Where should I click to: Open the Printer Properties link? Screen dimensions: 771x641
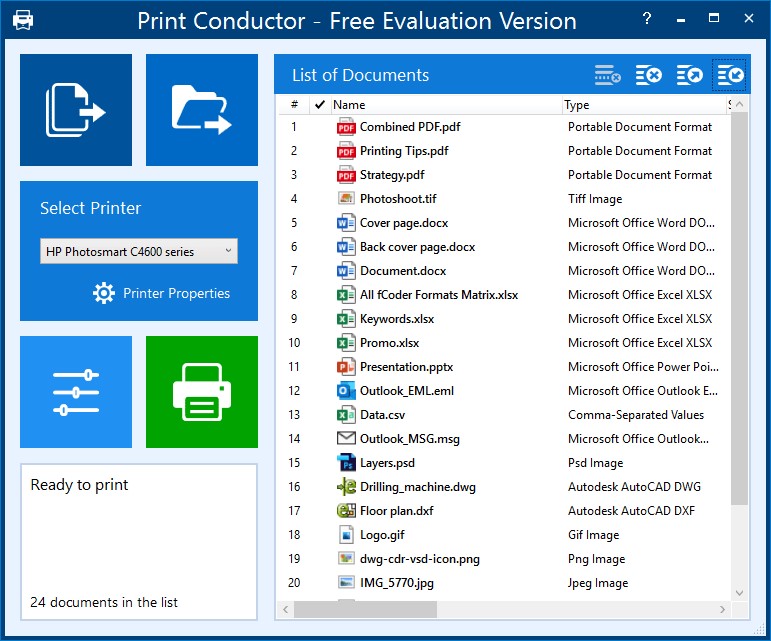(x=176, y=293)
